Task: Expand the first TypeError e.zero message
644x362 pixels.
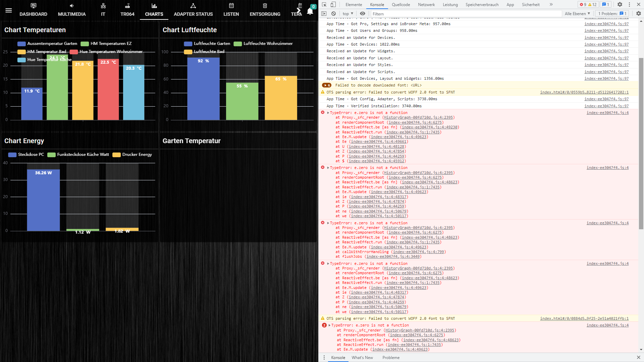Action: [328, 113]
